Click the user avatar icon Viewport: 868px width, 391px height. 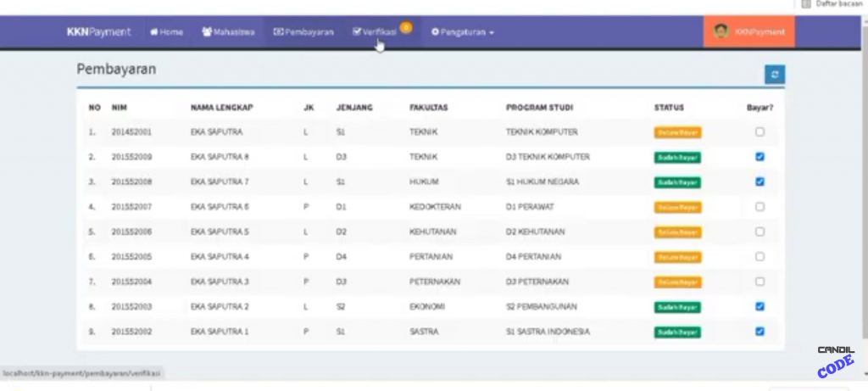pos(721,31)
